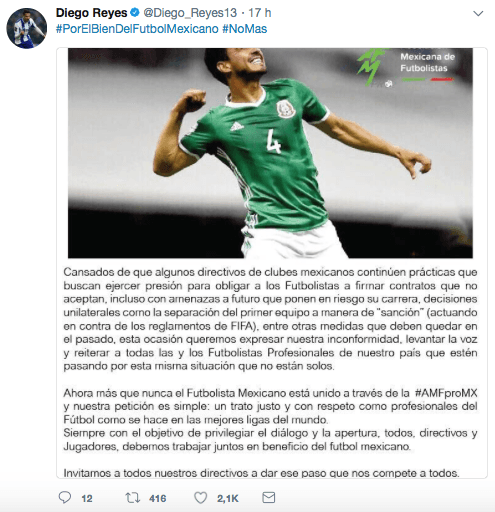Open Diego Reyes profile avatar photo
Viewport: 495px width, 512px height.
click(27, 28)
